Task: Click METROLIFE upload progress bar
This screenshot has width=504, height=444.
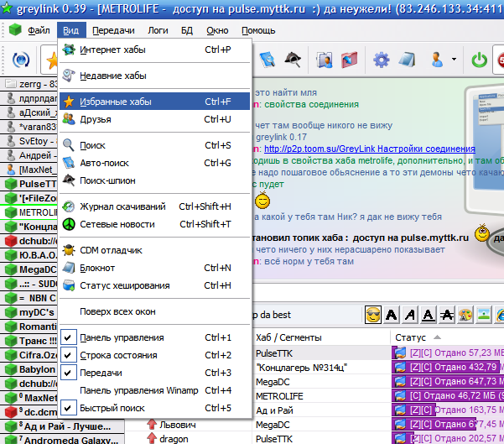Action: point(448,396)
